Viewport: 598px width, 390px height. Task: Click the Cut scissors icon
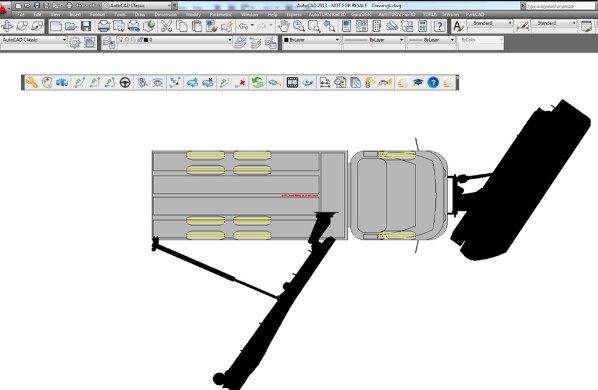(x=166, y=26)
